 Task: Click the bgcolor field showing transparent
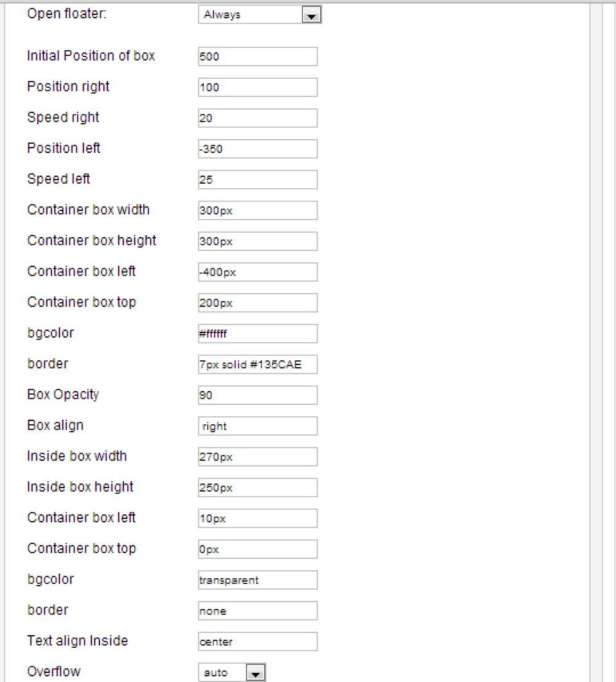point(257,580)
